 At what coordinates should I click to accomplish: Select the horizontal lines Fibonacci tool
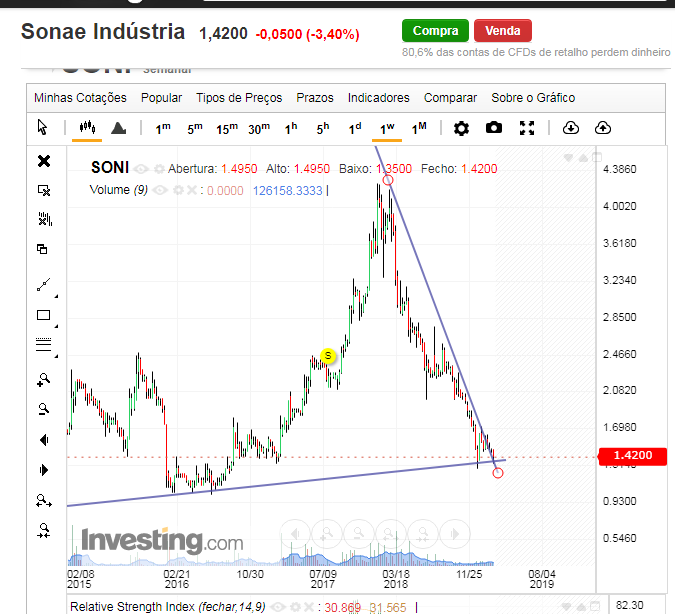43,344
